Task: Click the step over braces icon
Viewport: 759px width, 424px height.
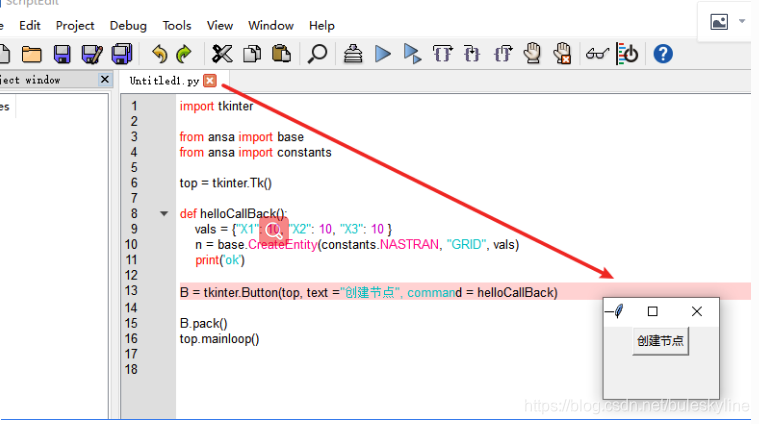Action: (x=471, y=54)
